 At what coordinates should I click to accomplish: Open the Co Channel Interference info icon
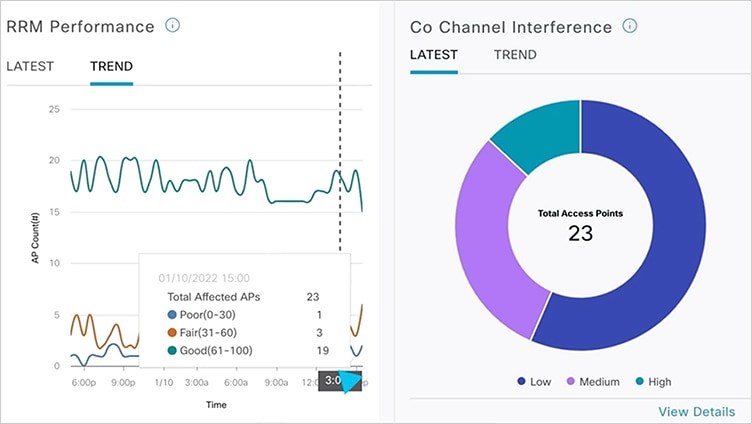[629, 25]
